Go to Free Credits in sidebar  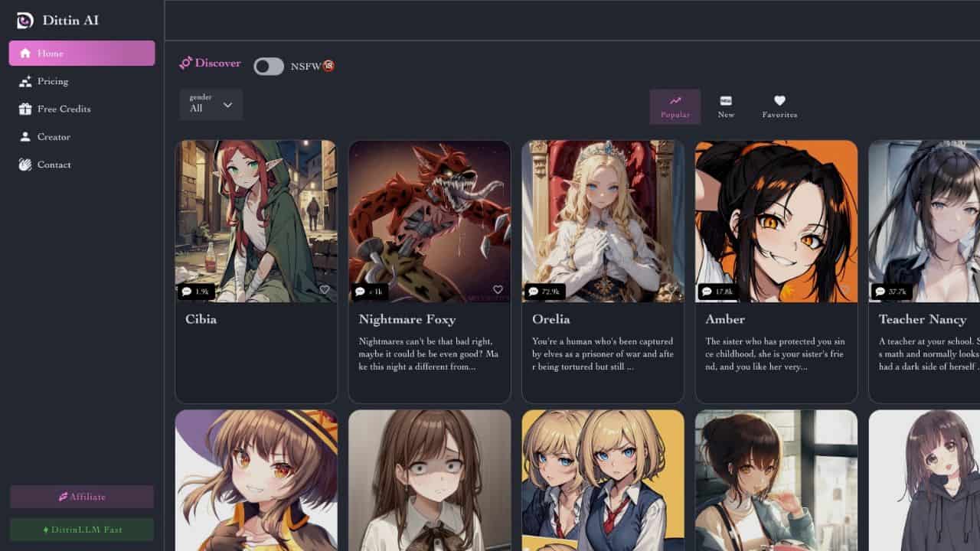coord(82,109)
